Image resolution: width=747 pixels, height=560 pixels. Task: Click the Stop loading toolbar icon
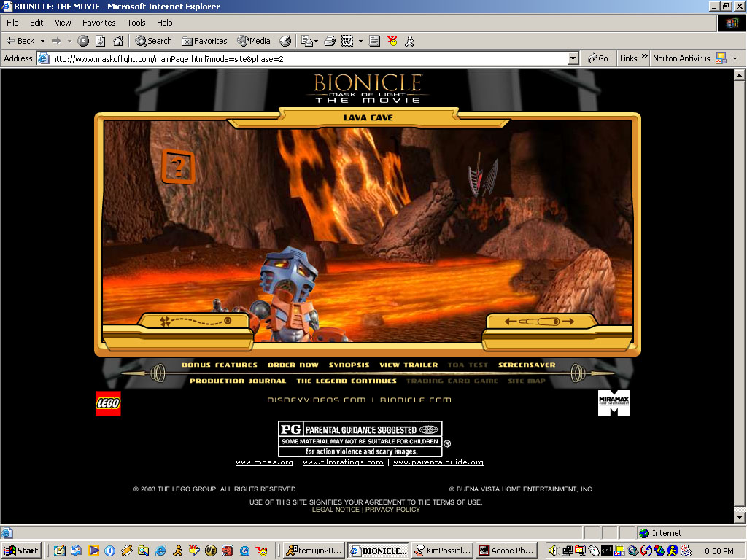click(x=83, y=41)
